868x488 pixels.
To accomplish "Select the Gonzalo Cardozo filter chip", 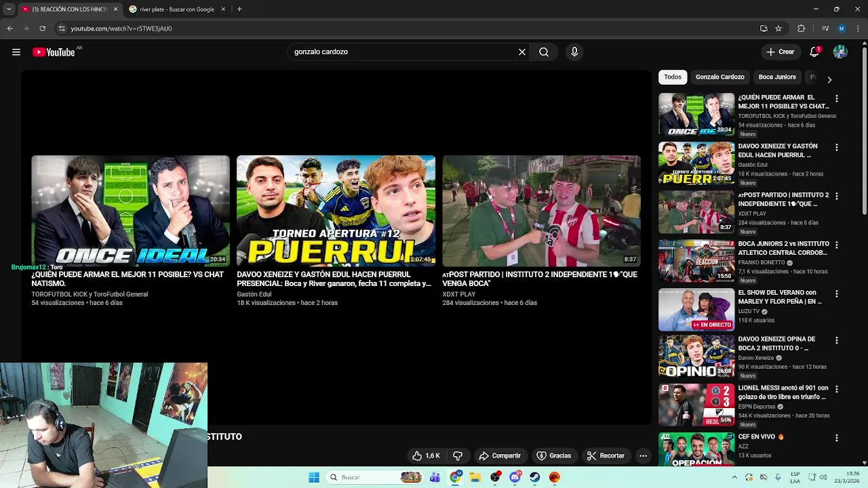I will pos(719,77).
